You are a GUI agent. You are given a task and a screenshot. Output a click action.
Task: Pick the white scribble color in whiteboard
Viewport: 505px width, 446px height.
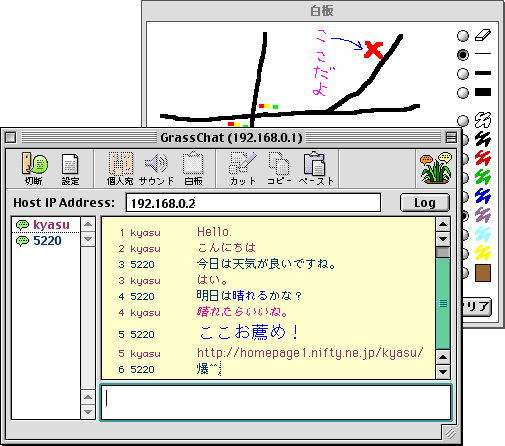[483, 120]
